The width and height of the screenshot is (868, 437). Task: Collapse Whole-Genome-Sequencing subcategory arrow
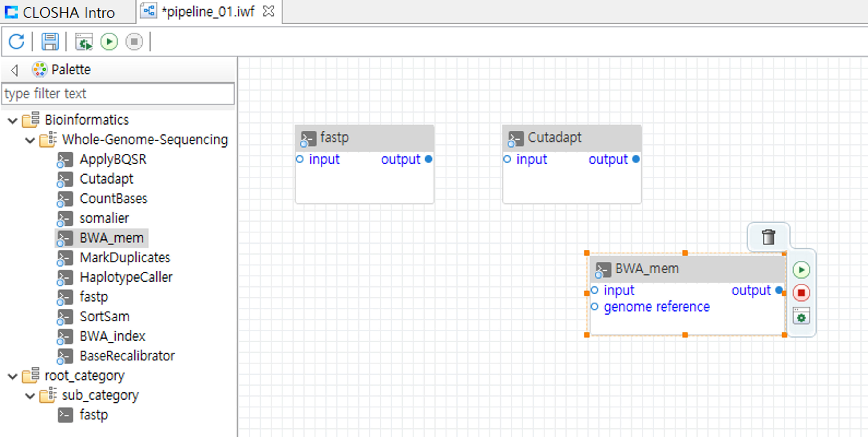click(30, 140)
